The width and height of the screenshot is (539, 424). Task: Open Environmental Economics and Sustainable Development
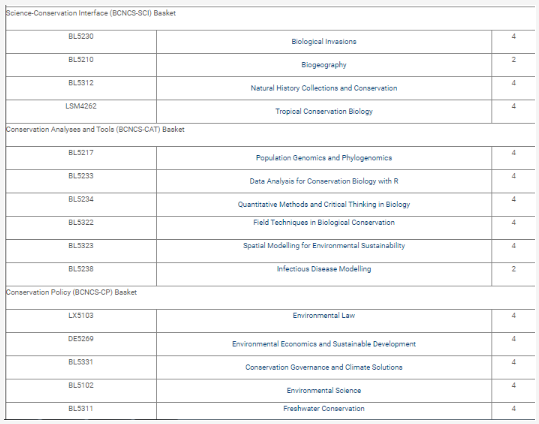(324, 344)
